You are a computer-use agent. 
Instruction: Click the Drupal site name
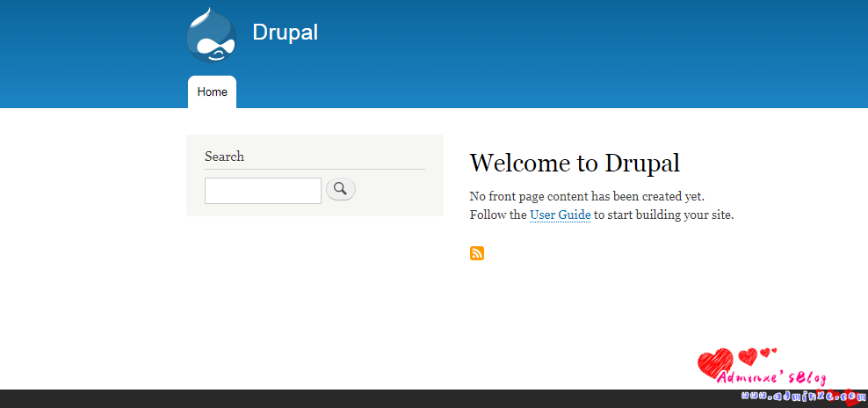[286, 33]
